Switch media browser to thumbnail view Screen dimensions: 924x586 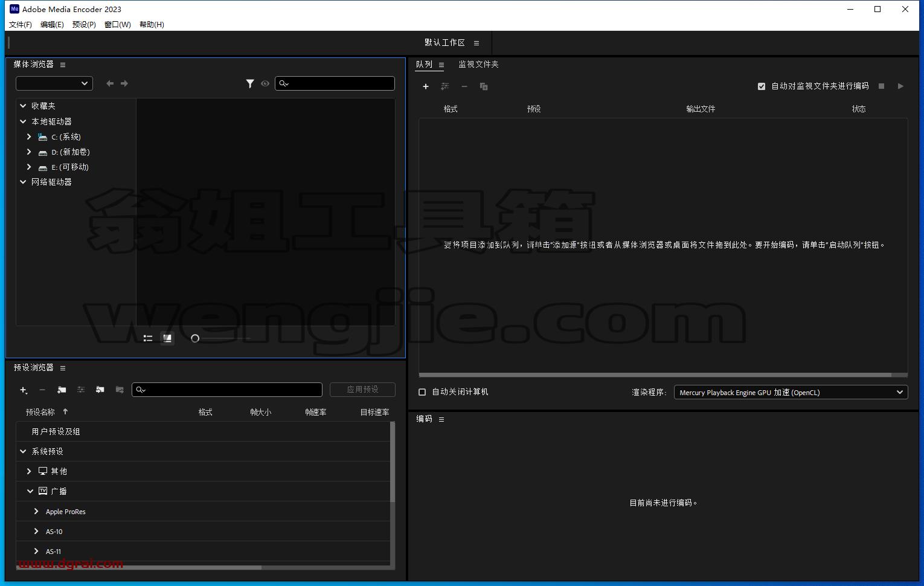click(167, 338)
